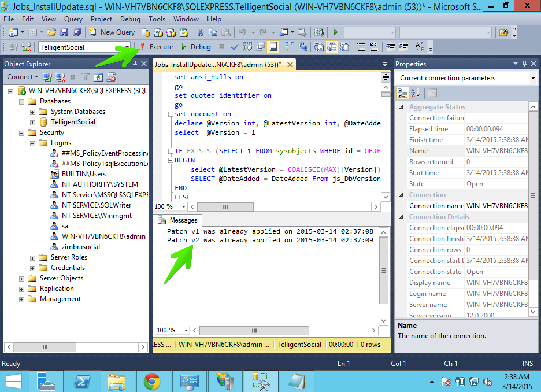Open a new MDX query
This screenshot has width=541, height=392.
point(158,32)
